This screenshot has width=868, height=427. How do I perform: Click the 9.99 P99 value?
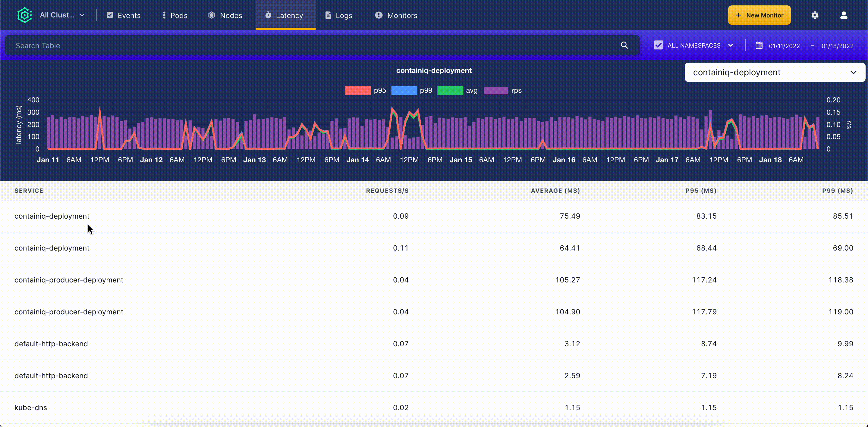845,344
